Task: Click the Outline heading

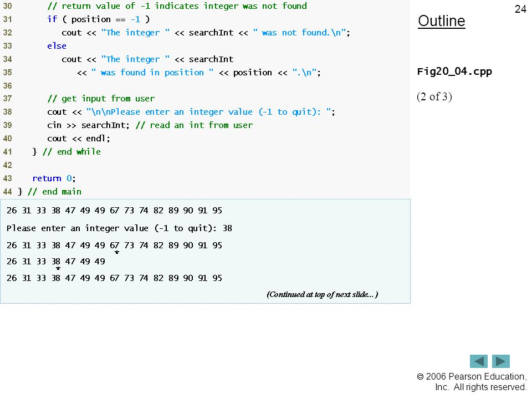Action: [442, 21]
